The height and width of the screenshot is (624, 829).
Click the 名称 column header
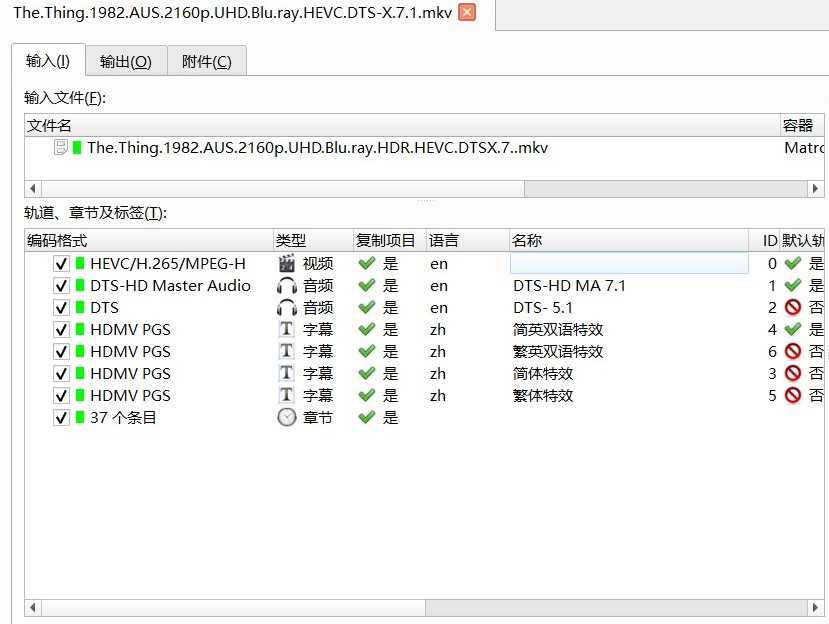[629, 241]
